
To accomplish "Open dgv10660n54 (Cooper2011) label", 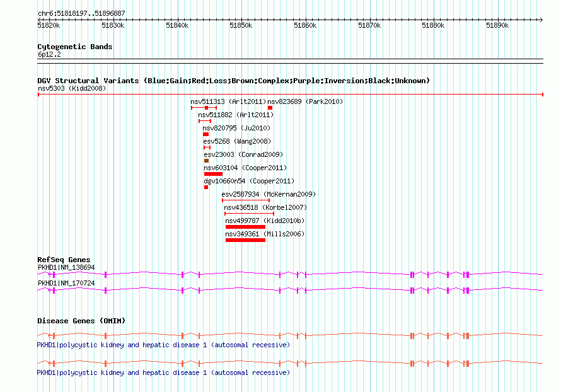I will click(249, 181).
